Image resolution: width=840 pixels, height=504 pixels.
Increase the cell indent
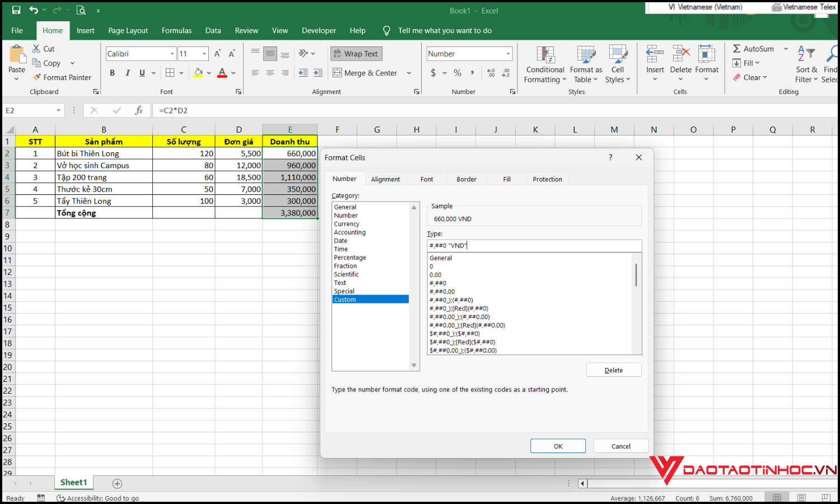[318, 73]
